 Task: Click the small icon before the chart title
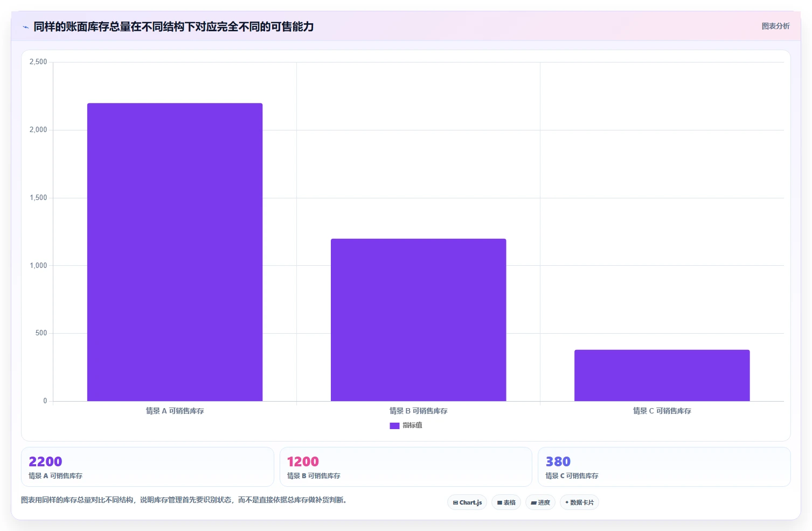[25, 27]
